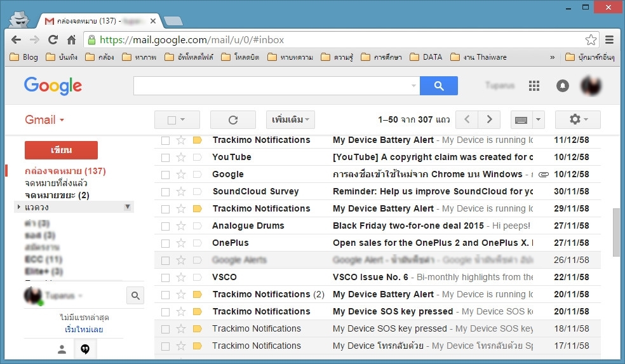Open จดหมายที่ส่งแล้ว sent mail folder

[x=56, y=183]
